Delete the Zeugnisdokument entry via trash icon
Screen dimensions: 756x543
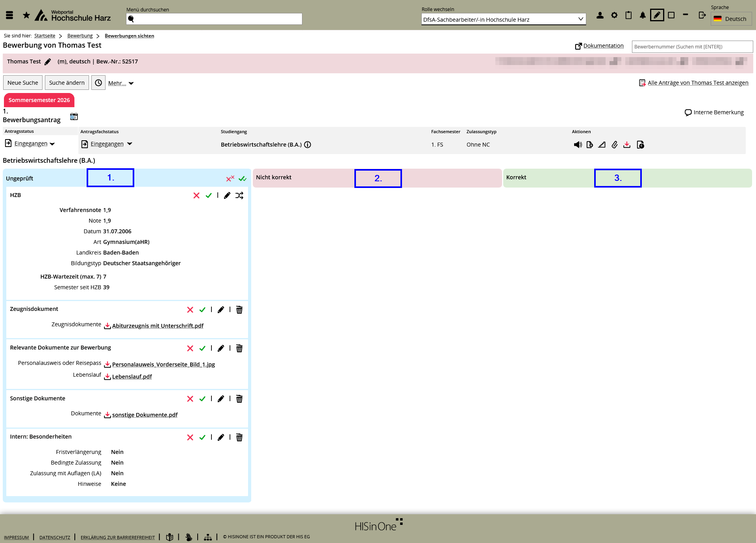[x=239, y=310]
